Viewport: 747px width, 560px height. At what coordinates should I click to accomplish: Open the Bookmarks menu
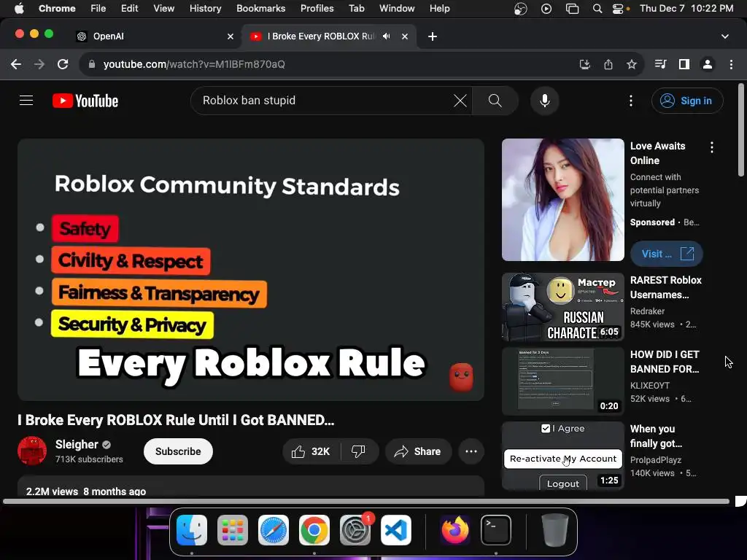coord(260,9)
